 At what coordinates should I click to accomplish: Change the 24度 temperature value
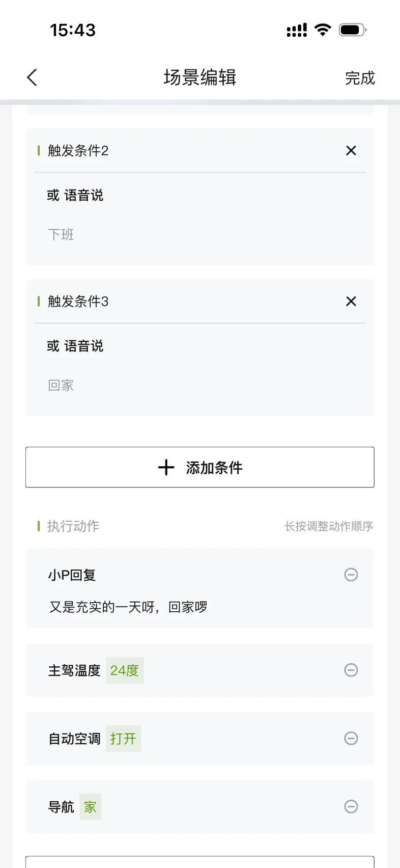coord(125,670)
